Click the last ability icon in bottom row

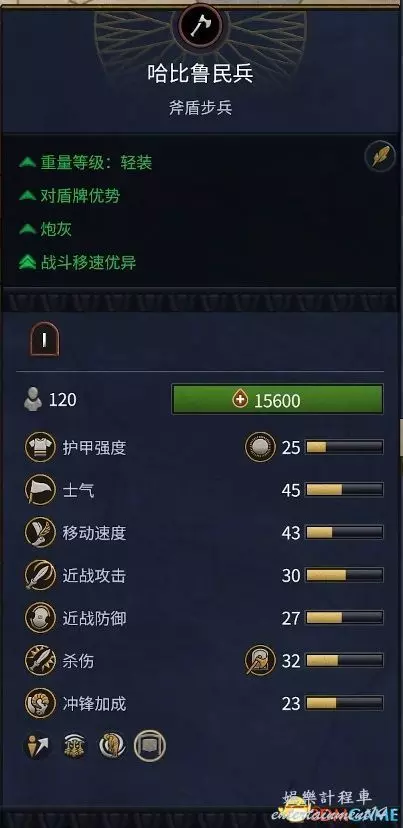pyautogui.click(x=150, y=746)
